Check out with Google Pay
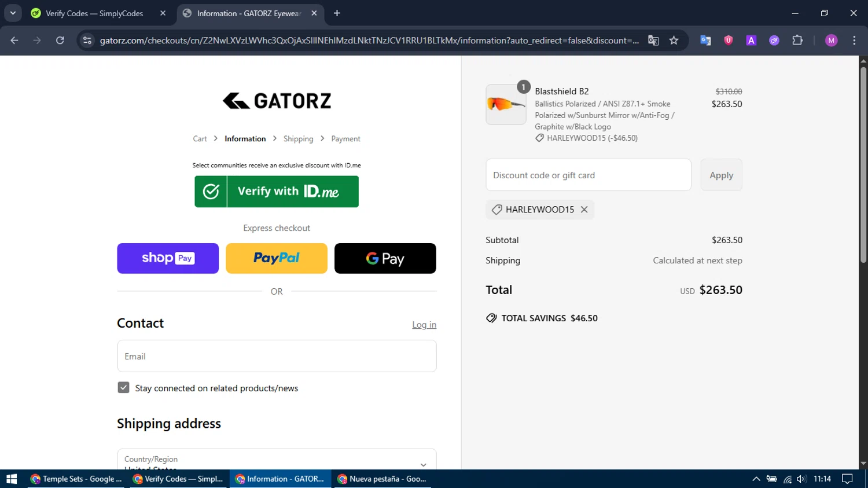868x488 pixels. click(x=385, y=258)
